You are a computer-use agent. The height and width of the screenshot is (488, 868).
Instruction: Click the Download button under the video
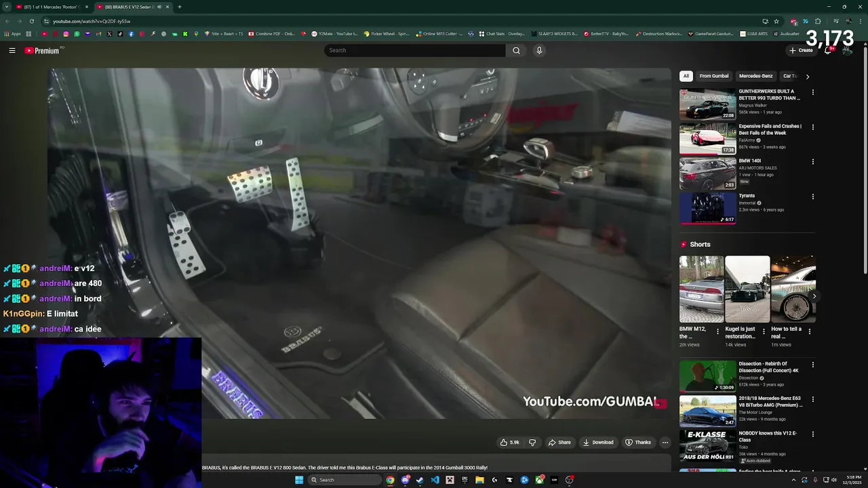coord(597,443)
